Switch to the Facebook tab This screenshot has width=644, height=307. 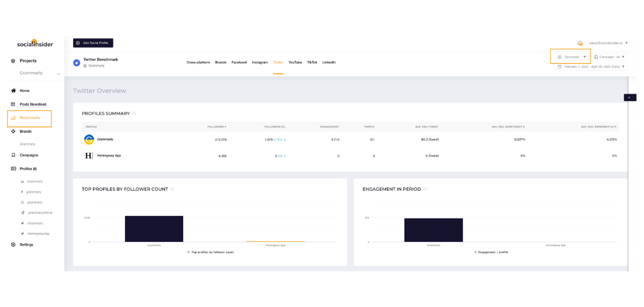click(239, 62)
